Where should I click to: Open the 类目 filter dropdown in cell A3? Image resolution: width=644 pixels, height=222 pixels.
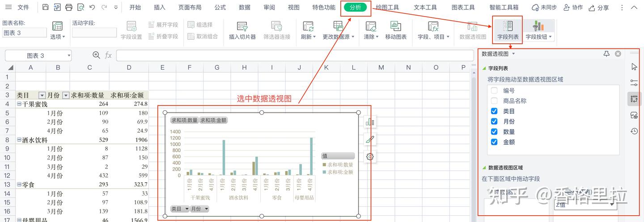42,95
